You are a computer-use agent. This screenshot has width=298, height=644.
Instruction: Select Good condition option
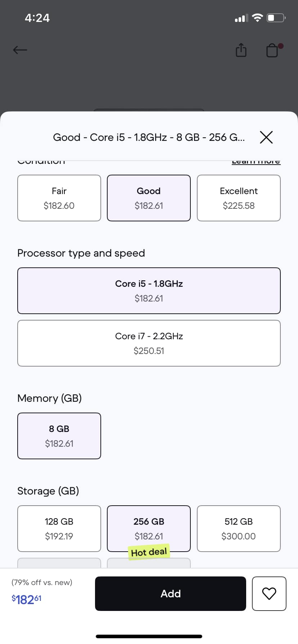point(149,198)
